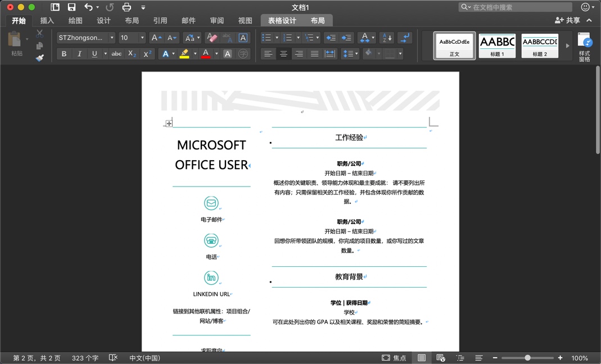Enable center paragraph alignment

(283, 54)
